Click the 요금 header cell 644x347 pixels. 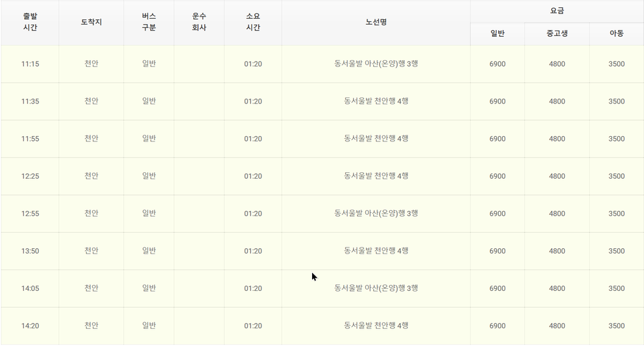(557, 11)
